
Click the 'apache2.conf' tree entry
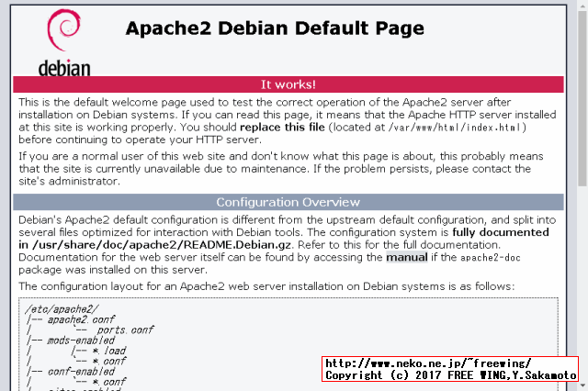[81, 319]
